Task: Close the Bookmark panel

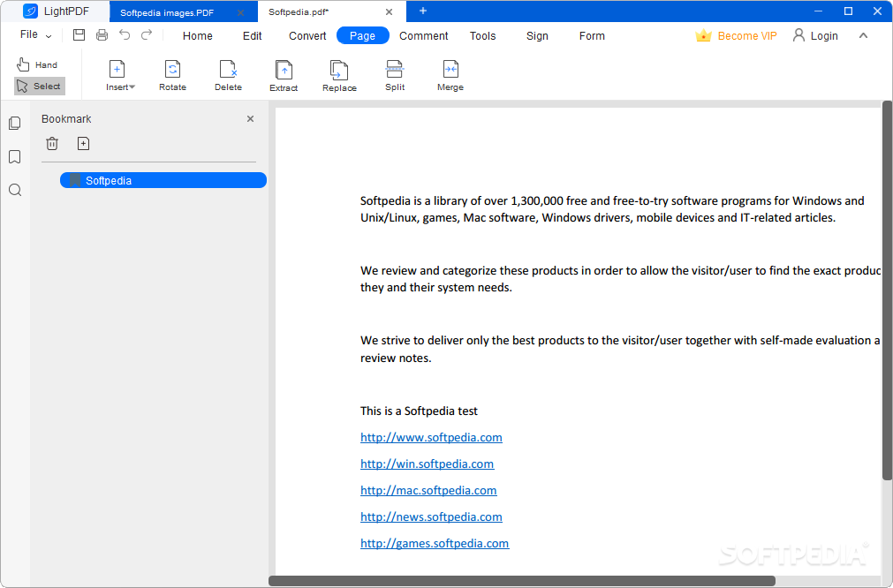Action: [x=250, y=119]
